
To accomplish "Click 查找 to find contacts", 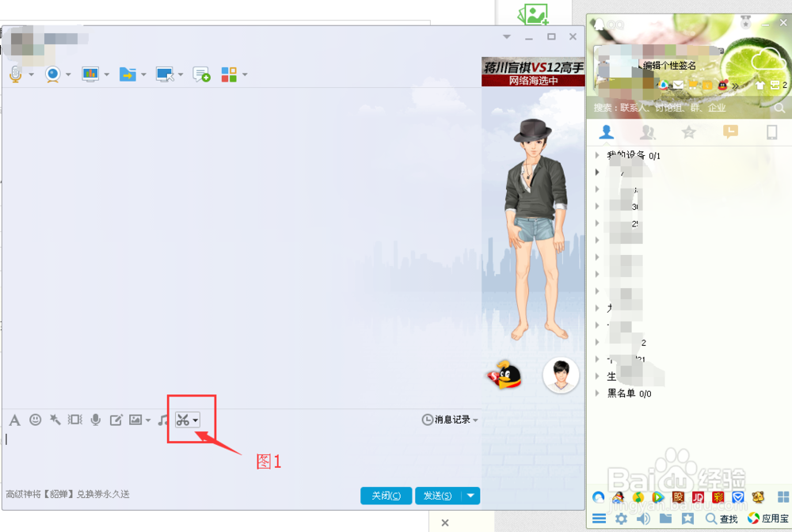I will click(722, 519).
